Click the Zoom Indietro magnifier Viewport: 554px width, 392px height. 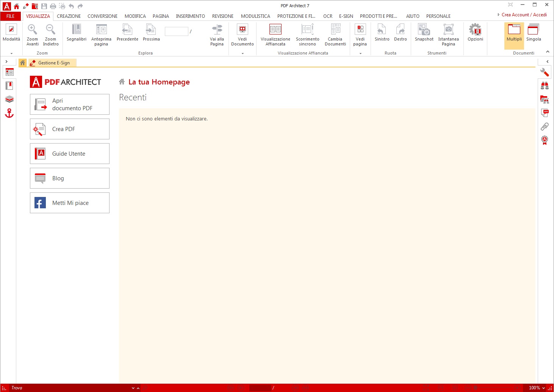point(51,30)
